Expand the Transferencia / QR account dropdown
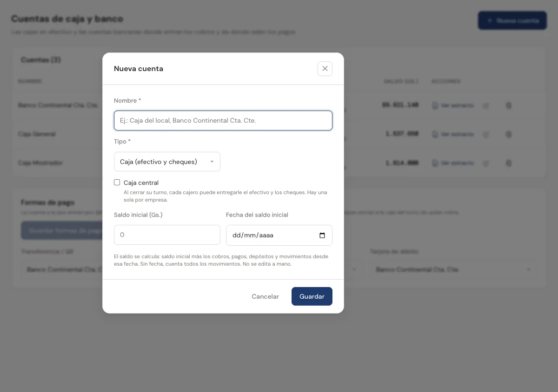Viewport: 558px width, 392px height. [x=62, y=269]
